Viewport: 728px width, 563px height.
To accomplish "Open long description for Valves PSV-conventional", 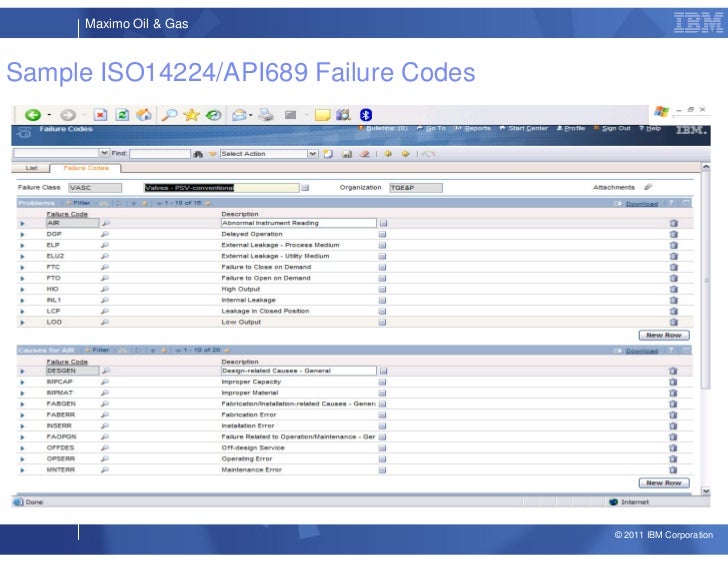I will pyautogui.click(x=305, y=188).
